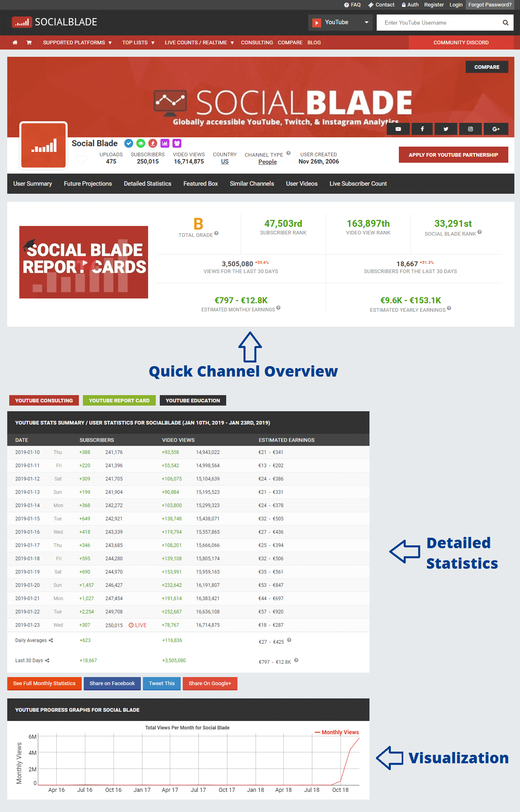Click the LIVE indicator on 2019-01-23 row

(138, 625)
